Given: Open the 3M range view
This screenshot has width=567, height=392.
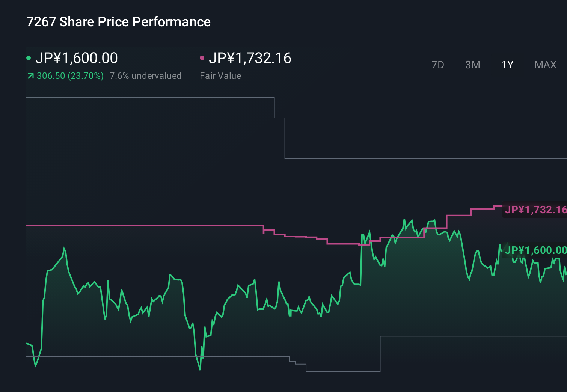Looking at the screenshot, I should click(x=472, y=65).
